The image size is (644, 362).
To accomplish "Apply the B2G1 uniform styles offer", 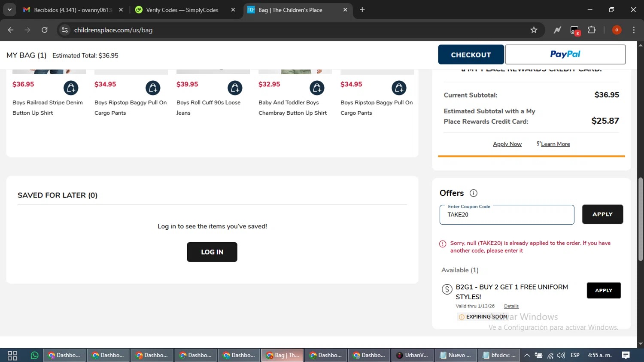I will point(604,290).
